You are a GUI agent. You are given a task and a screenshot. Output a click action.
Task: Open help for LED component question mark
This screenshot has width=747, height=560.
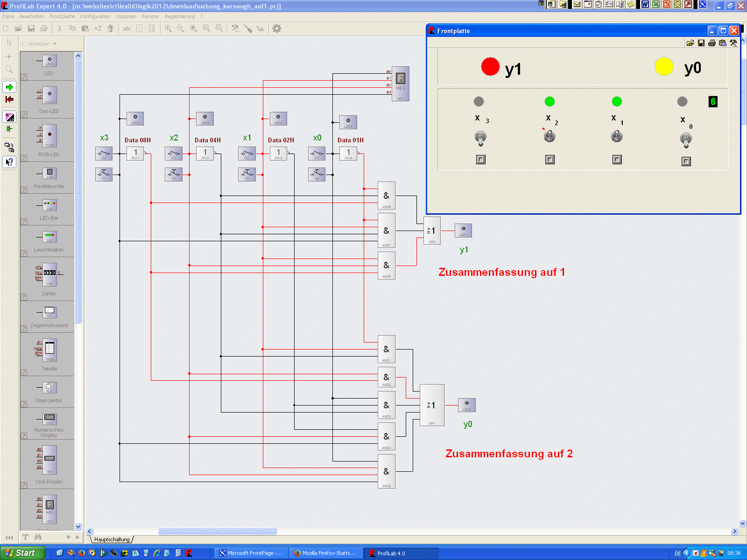click(24, 77)
